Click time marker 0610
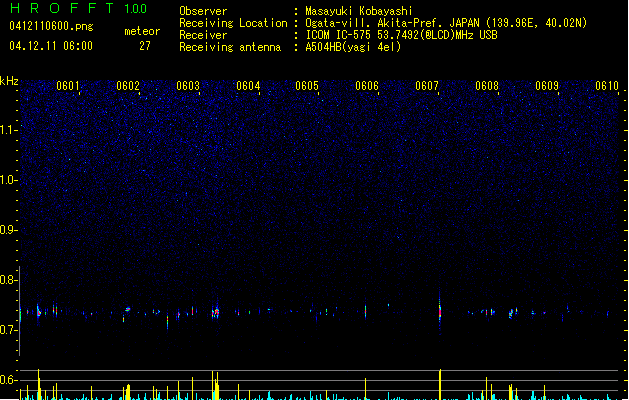The image size is (629, 400). point(607,85)
